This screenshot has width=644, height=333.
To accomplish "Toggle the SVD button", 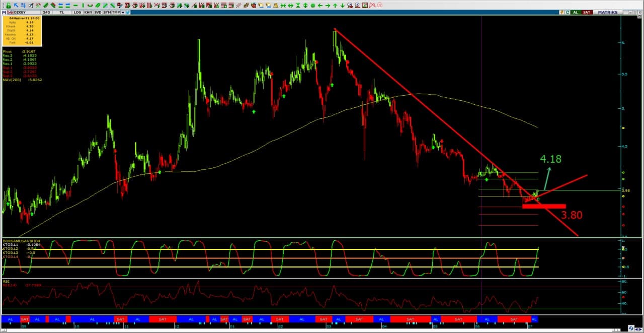I will (x=97, y=12).
